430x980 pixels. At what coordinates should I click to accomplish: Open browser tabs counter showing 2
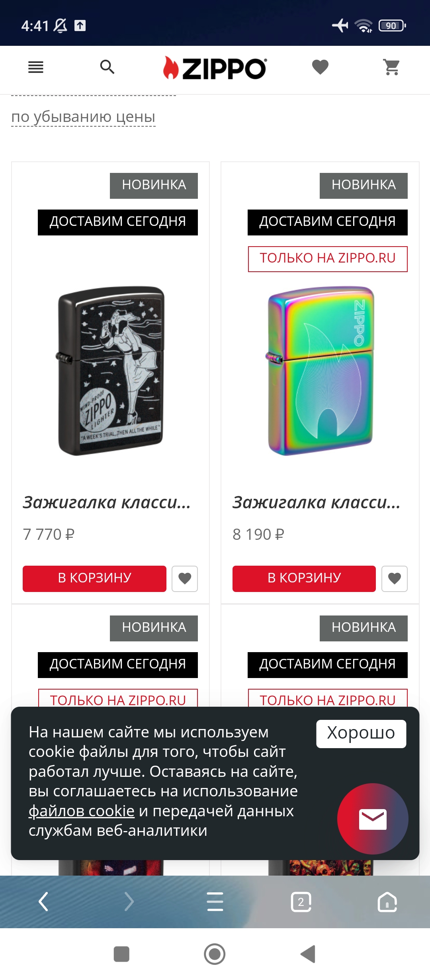tap(301, 902)
